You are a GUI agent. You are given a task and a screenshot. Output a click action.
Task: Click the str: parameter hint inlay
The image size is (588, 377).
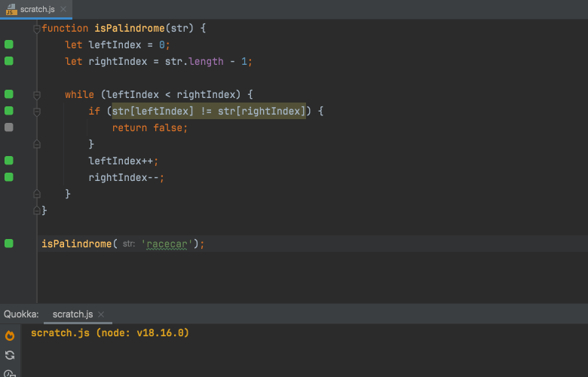point(129,244)
